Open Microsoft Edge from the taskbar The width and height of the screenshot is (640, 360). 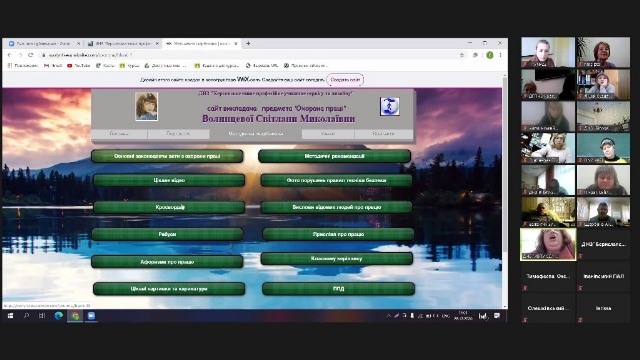58,316
